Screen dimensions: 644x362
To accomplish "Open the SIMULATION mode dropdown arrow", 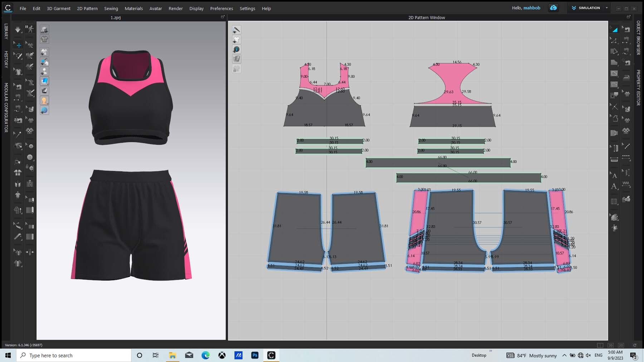I will click(x=607, y=8).
